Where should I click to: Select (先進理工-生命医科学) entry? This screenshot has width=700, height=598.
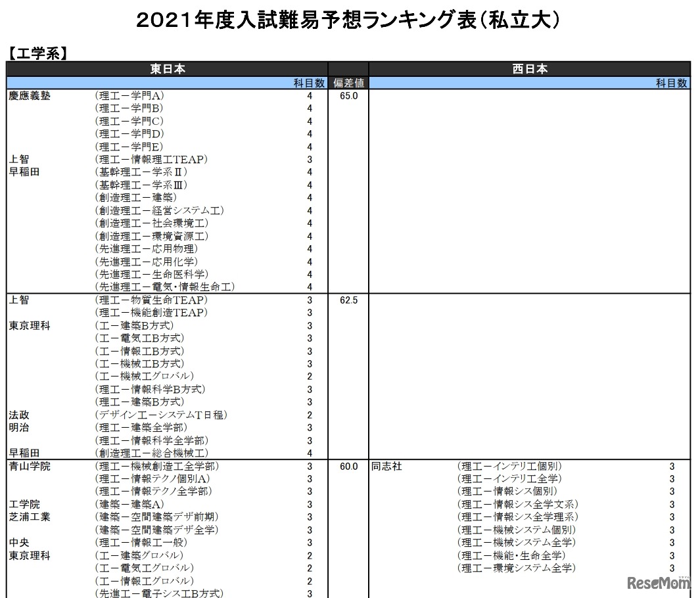click(x=152, y=275)
